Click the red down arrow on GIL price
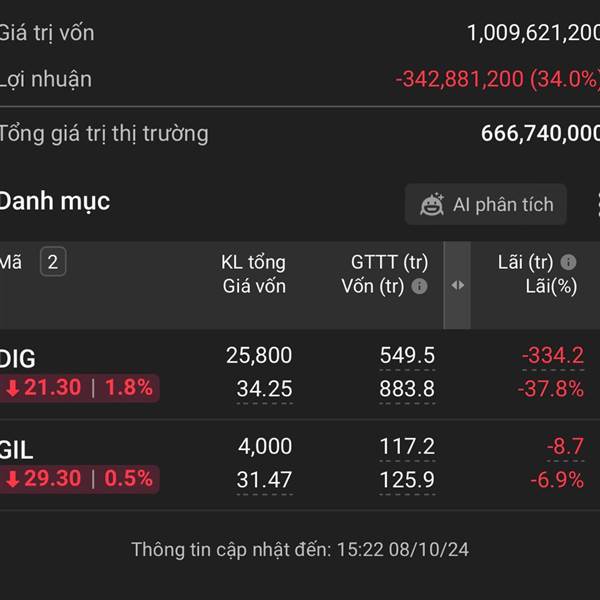The width and height of the screenshot is (600, 600). pos(13,479)
